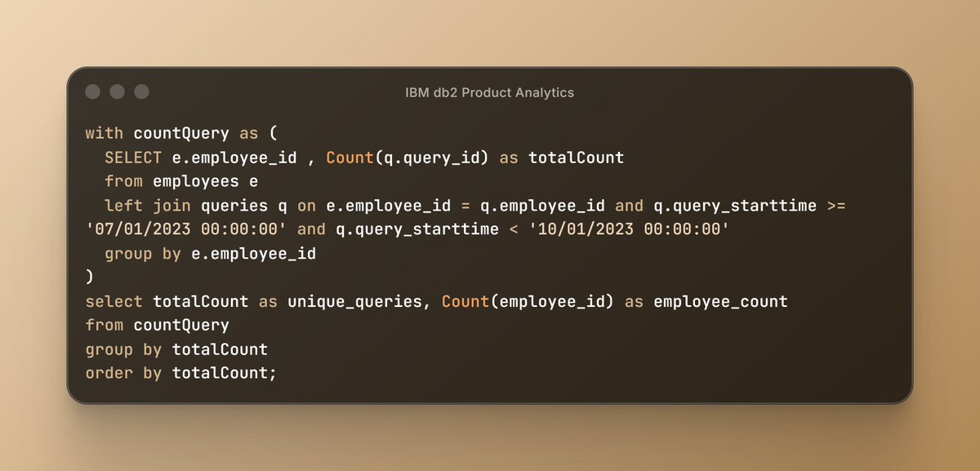Click 'unique_queries' alias
Image resolution: width=980 pixels, height=471 pixels.
point(354,302)
